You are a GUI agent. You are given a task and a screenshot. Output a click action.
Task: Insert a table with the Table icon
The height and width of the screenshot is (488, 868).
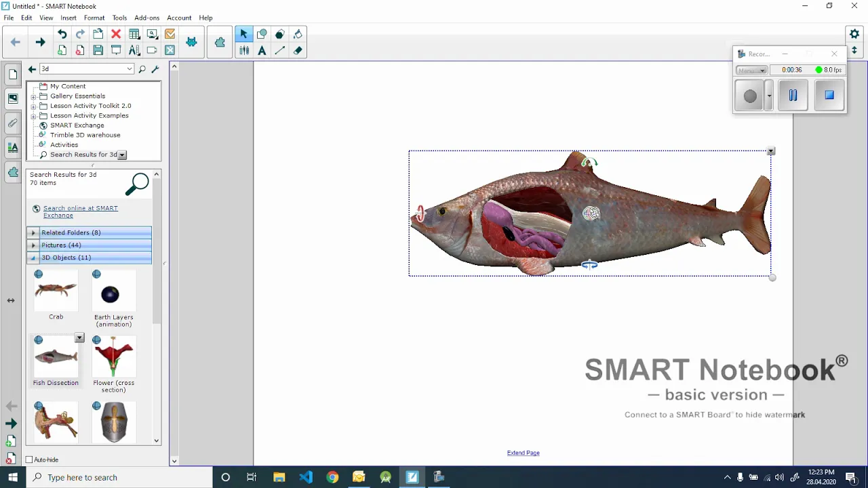[x=134, y=34]
